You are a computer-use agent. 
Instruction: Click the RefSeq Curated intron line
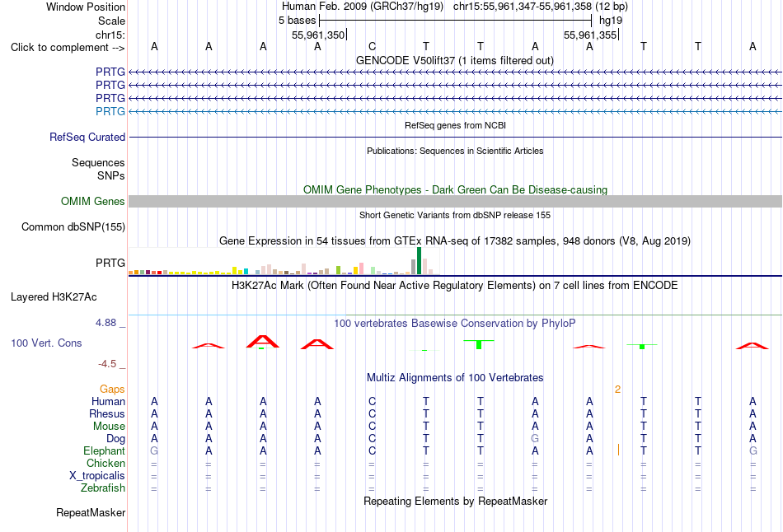455,138
